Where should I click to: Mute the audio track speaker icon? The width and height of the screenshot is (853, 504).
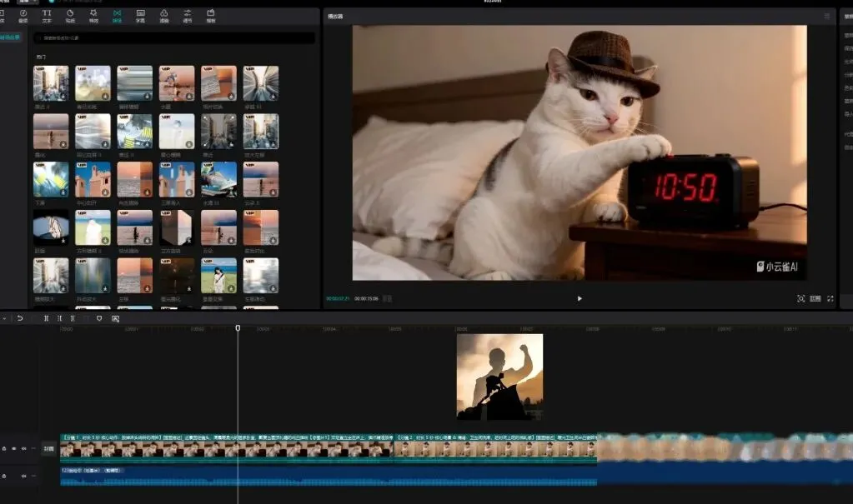coord(23,477)
